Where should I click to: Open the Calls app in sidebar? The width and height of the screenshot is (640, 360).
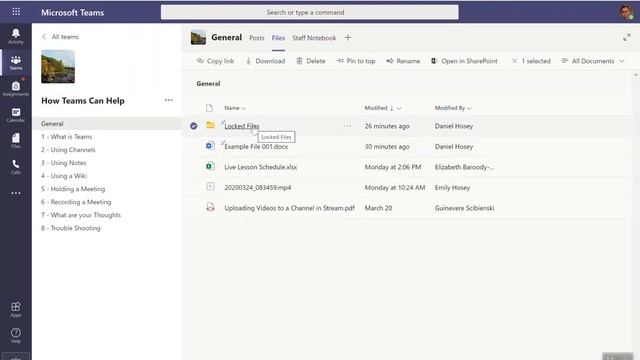pos(16,167)
